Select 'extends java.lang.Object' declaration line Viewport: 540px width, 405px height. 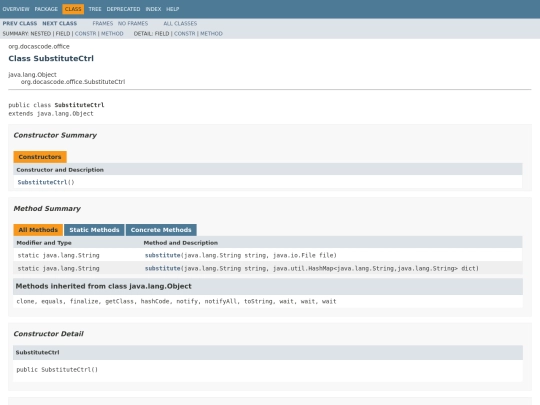coord(51,113)
